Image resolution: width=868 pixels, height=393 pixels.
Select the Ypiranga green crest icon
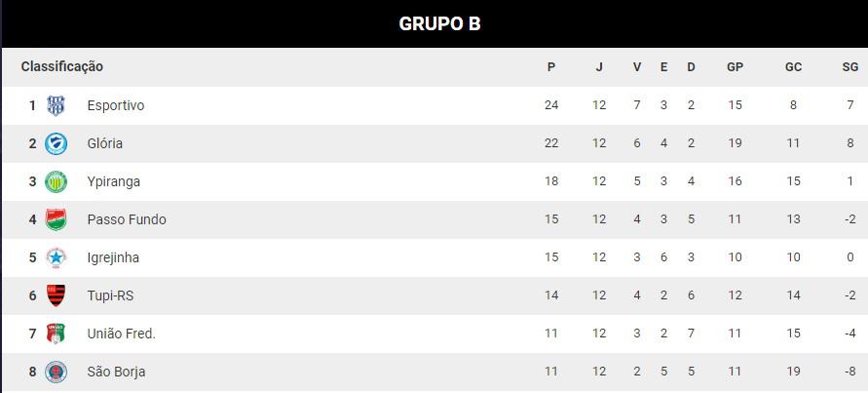[56, 181]
